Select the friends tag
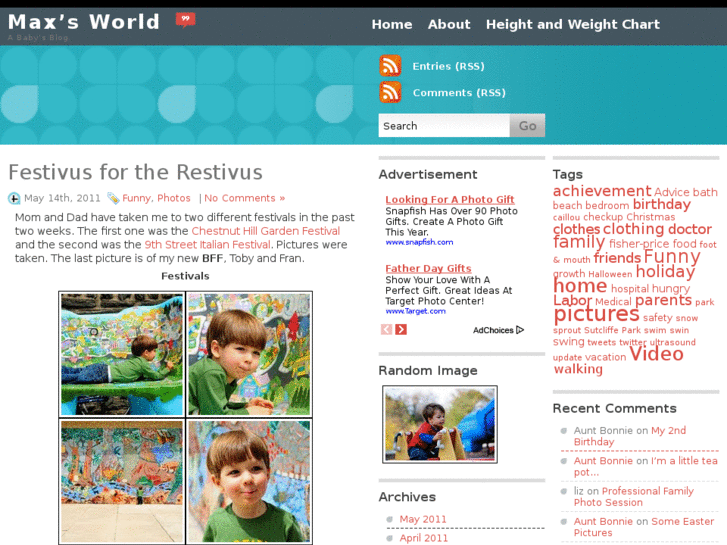727x545 pixels. pos(617,258)
